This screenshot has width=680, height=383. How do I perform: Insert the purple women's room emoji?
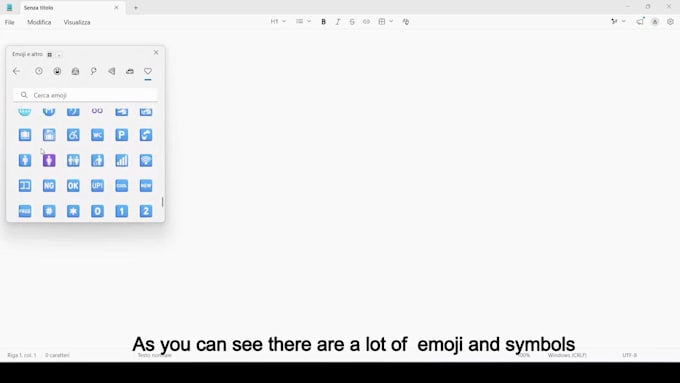tap(49, 160)
